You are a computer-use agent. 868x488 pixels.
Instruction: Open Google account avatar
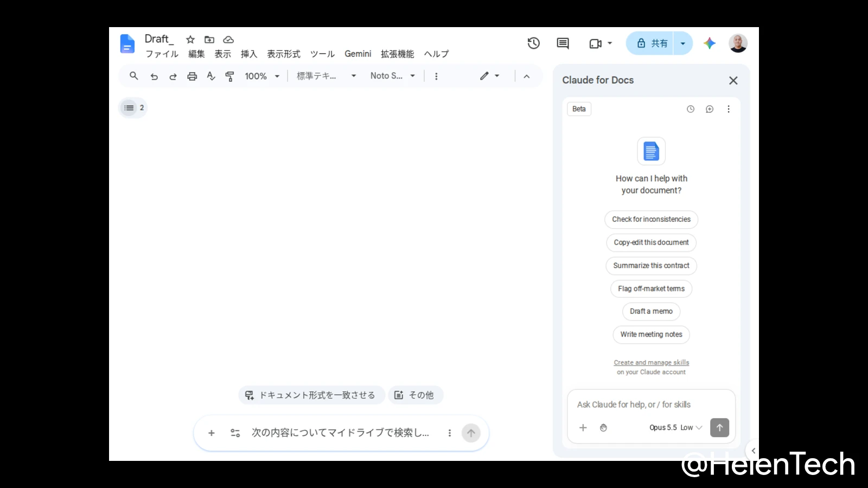[x=738, y=43]
